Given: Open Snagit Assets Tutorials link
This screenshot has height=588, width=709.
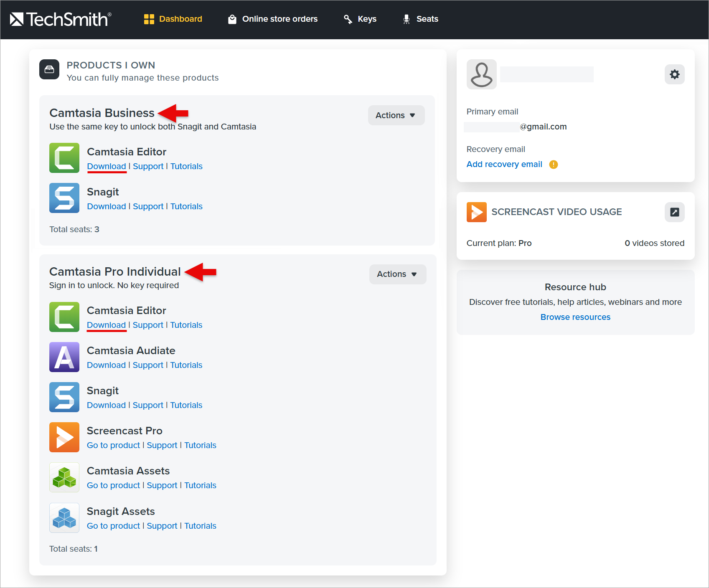Looking at the screenshot, I should 201,526.
